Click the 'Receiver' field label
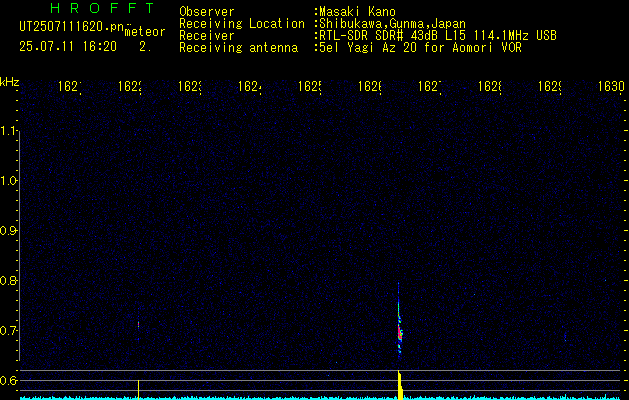 pos(207,36)
